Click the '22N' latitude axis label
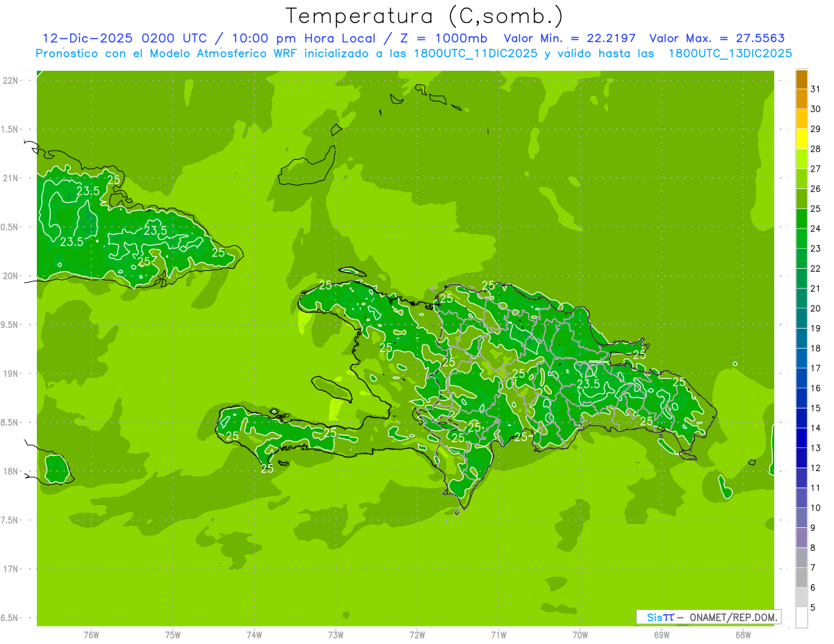 pyautogui.click(x=11, y=81)
